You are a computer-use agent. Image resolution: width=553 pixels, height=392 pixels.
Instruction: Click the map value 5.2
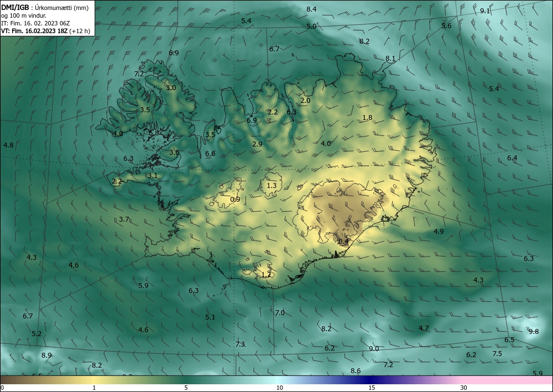(36, 334)
